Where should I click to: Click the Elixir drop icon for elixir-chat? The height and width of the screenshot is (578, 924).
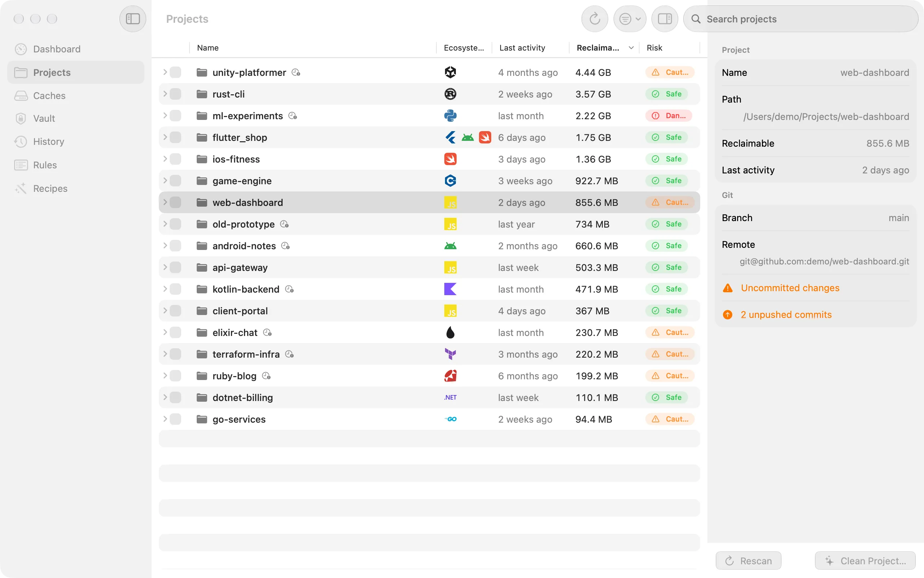pos(450,333)
